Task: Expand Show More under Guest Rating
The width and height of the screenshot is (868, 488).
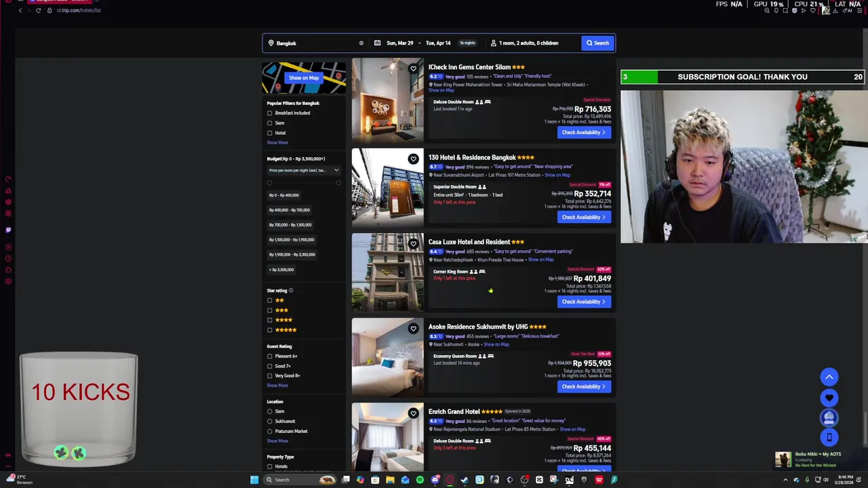Action: click(x=277, y=385)
